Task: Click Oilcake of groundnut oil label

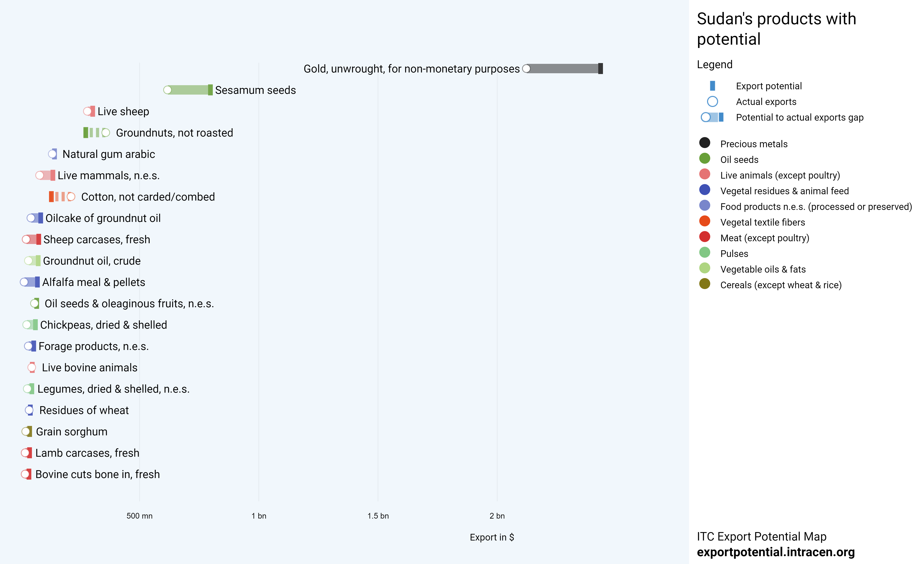Action: click(x=103, y=218)
